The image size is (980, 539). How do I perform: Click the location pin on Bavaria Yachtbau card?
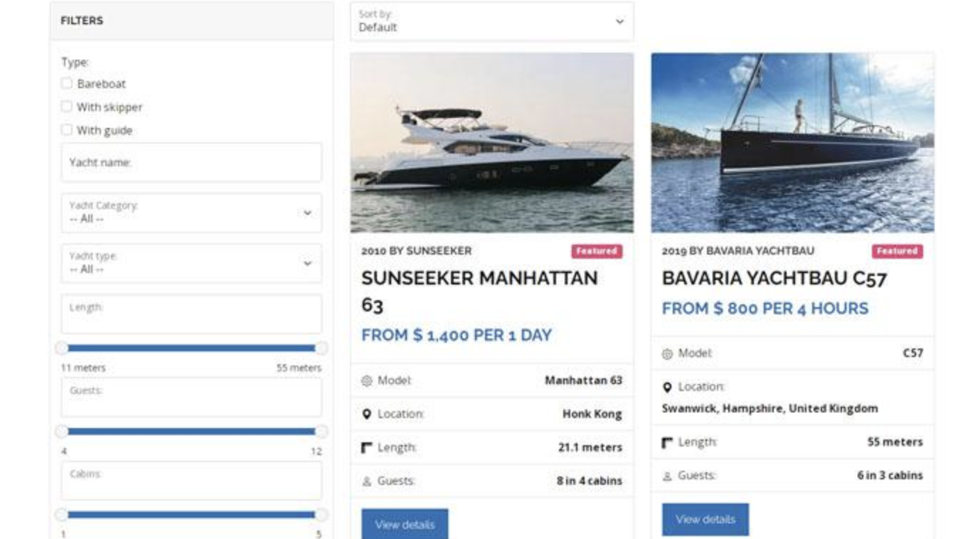click(667, 388)
